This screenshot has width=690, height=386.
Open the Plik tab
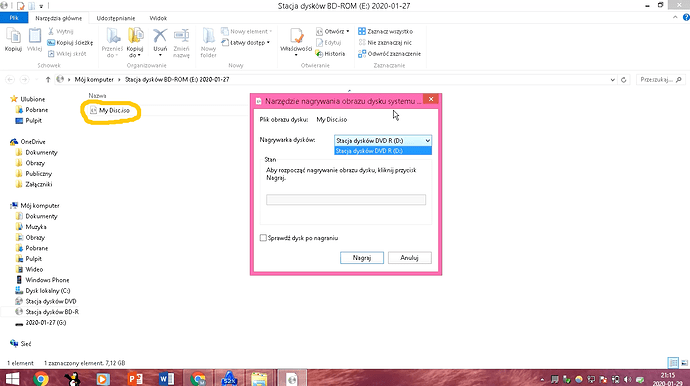(14, 18)
